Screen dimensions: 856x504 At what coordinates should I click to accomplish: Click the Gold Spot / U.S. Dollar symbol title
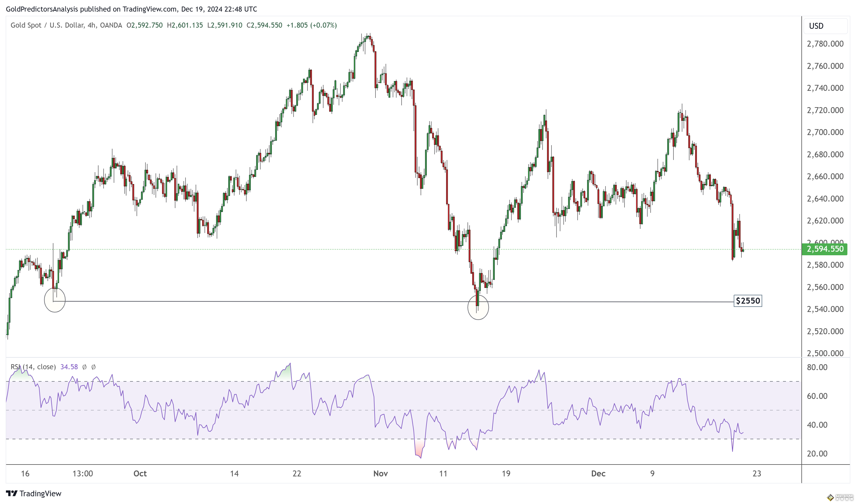[x=47, y=25]
